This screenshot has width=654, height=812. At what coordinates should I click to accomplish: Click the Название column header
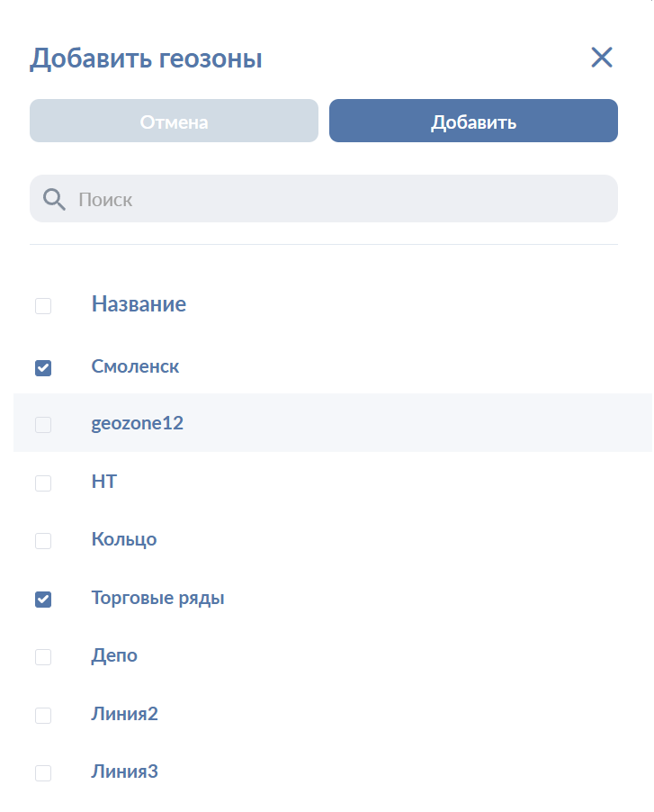pos(139,304)
